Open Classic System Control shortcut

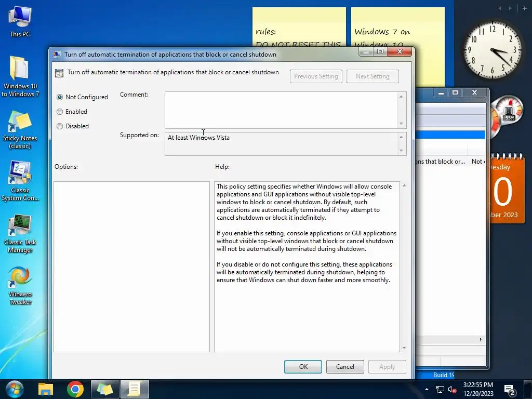[20, 181]
